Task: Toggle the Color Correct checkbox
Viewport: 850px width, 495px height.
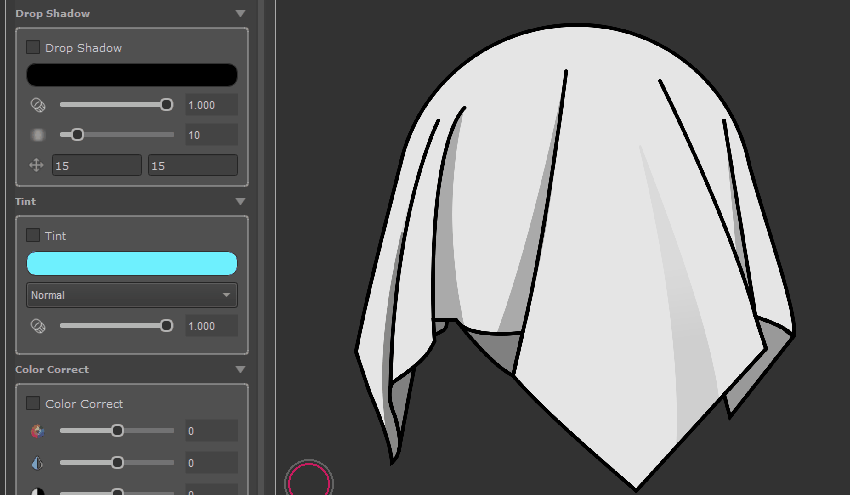Action: pos(33,403)
